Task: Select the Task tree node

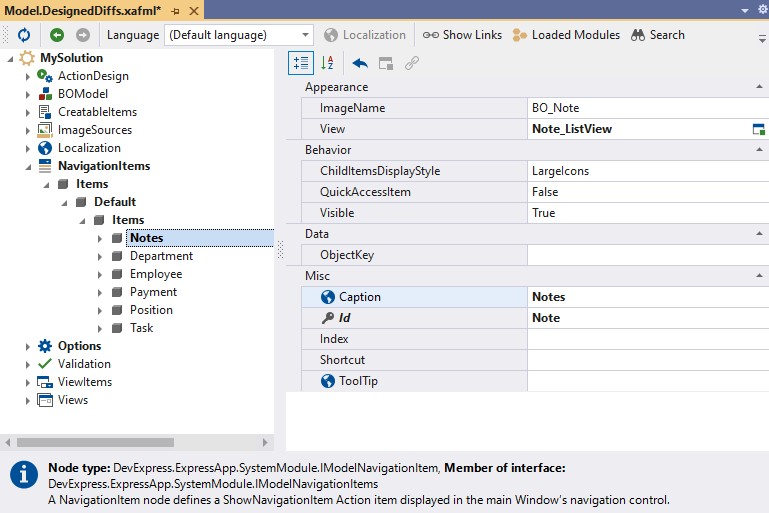Action: pos(141,328)
